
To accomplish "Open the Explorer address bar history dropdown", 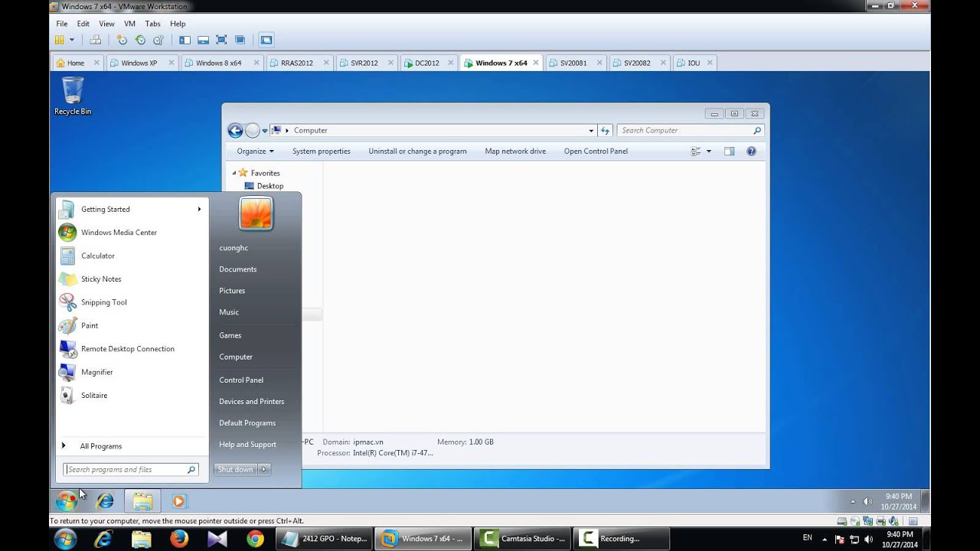I will coord(591,130).
